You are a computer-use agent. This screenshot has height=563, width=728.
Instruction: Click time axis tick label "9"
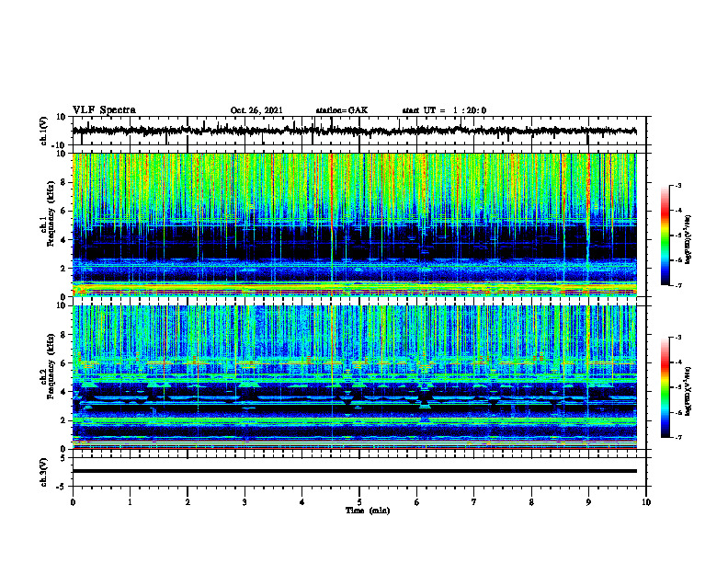[588, 502]
